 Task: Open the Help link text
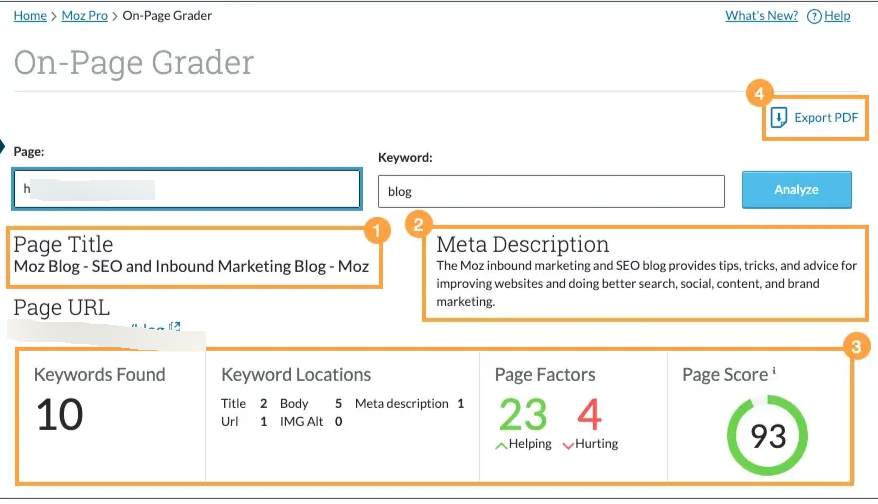[837, 16]
